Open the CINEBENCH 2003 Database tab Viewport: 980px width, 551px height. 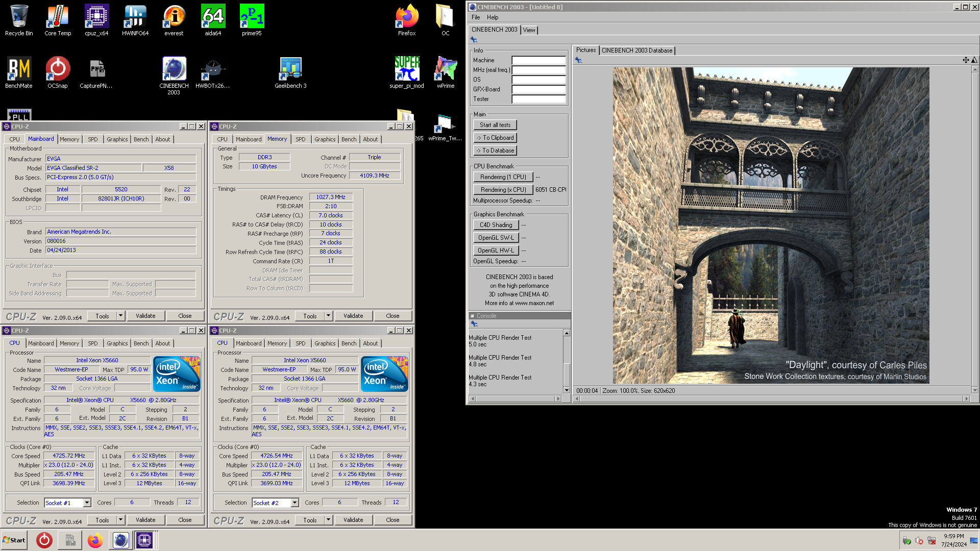tap(637, 51)
